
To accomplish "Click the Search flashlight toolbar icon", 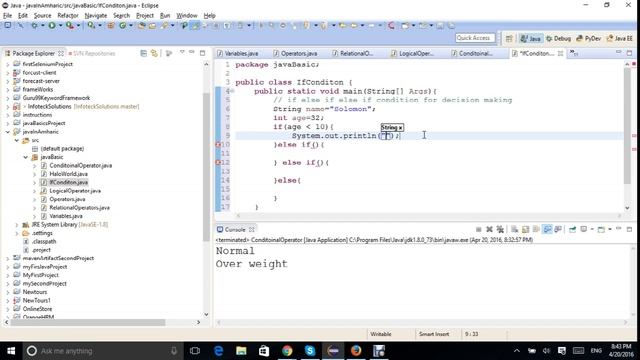I will click(x=164, y=25).
